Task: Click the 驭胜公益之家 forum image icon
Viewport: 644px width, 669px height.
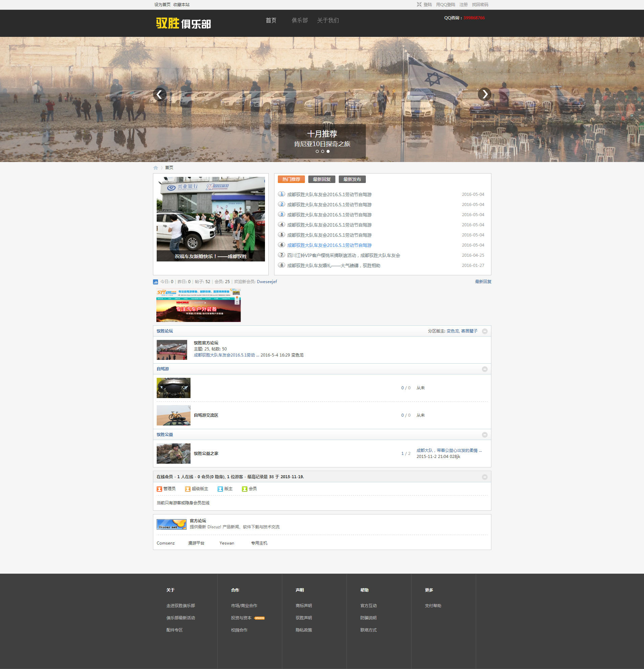Action: point(174,454)
